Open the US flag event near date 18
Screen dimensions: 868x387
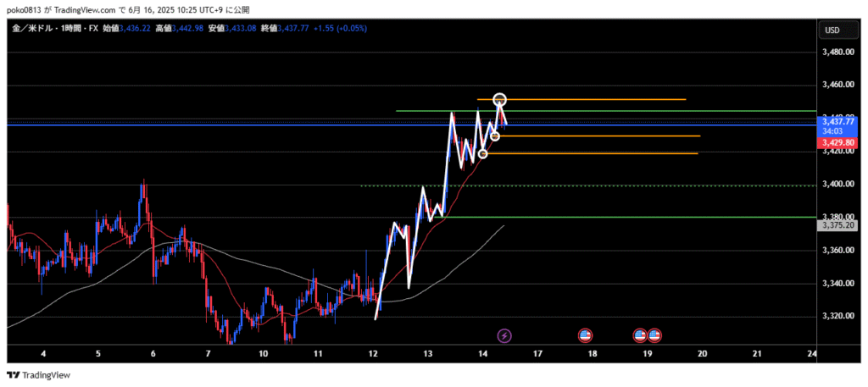tap(585, 336)
